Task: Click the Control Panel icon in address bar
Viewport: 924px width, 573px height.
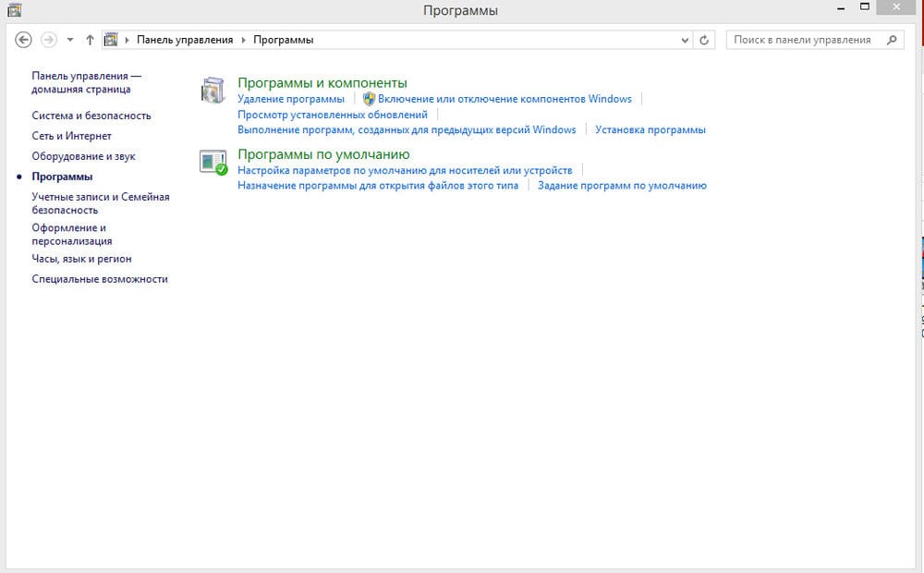Action: click(x=112, y=40)
